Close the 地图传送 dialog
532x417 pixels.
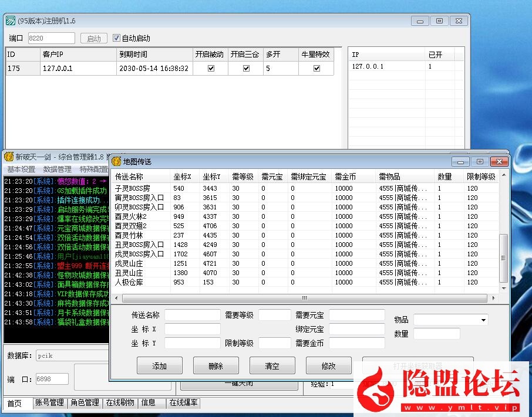pyautogui.click(x=499, y=161)
